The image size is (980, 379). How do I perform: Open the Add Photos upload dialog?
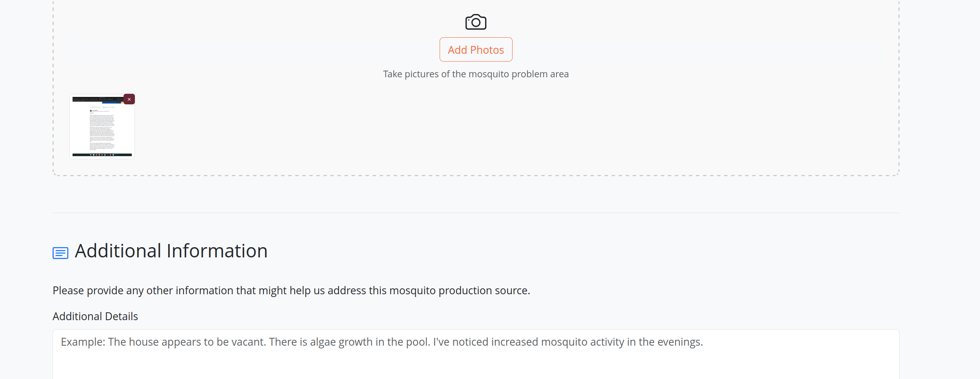(x=476, y=49)
